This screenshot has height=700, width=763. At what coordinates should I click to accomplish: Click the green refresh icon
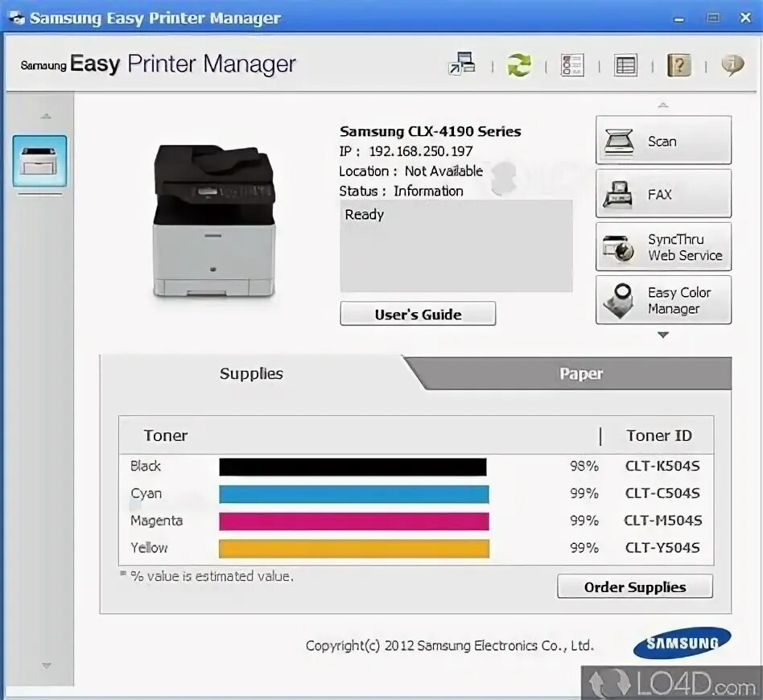pyautogui.click(x=518, y=64)
